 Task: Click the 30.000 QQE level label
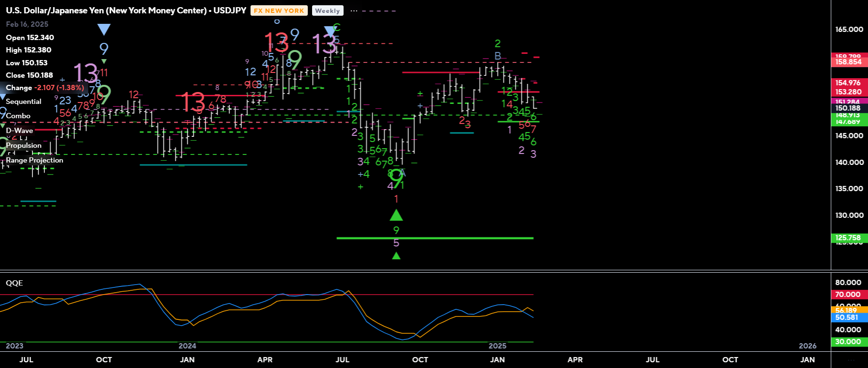coord(848,342)
